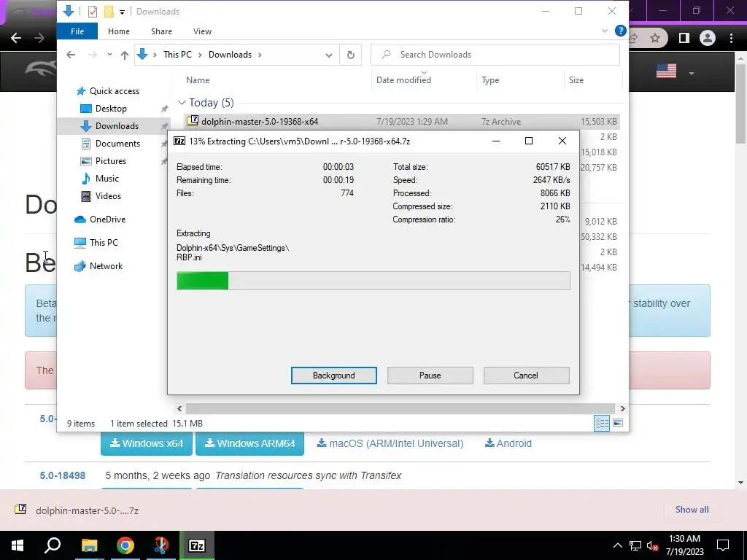
Task: Click Quick Access toolbar new folder icon
Action: pyautogui.click(x=109, y=12)
